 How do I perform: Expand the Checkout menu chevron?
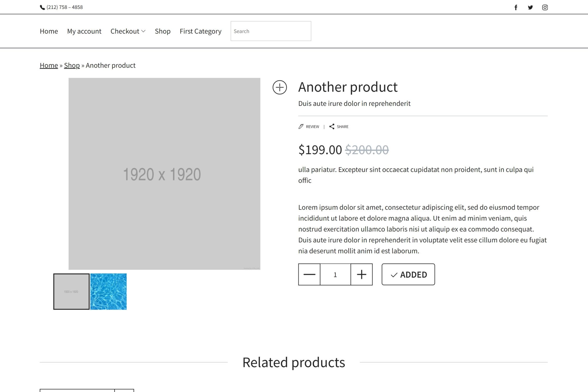(143, 31)
